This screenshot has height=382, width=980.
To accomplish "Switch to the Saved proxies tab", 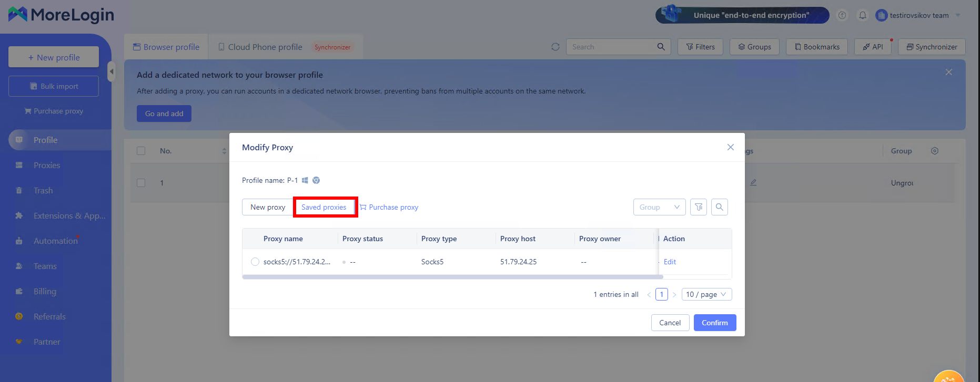I will (324, 207).
